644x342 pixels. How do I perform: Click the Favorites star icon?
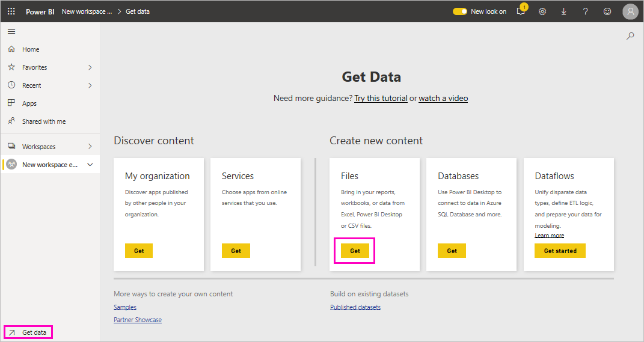[11, 67]
